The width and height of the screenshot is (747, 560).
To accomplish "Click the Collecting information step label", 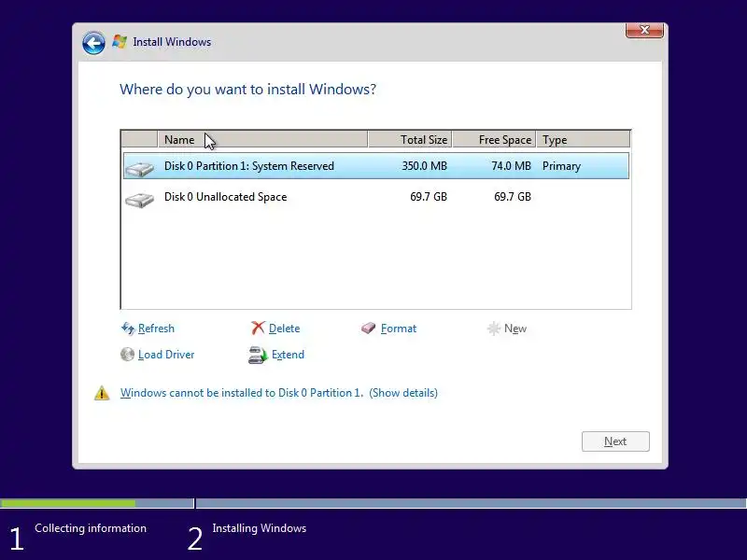I will pyautogui.click(x=91, y=528).
